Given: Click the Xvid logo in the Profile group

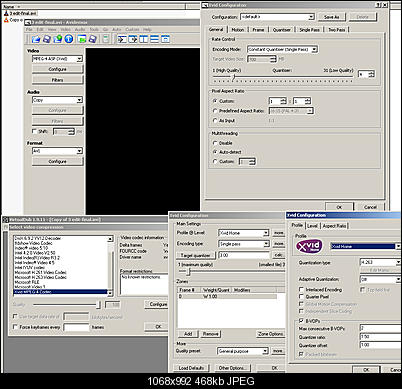Looking at the screenshot, I should click(309, 247).
